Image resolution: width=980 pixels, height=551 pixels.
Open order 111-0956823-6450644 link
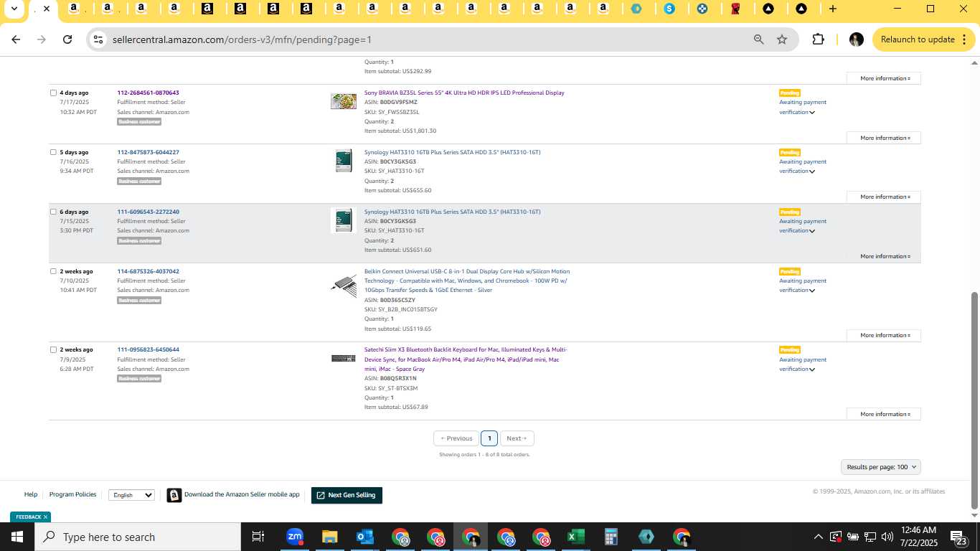(149, 349)
